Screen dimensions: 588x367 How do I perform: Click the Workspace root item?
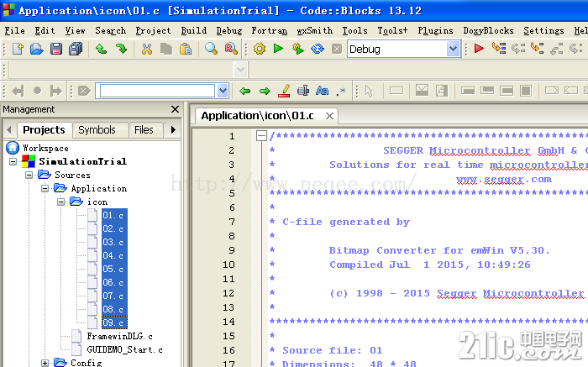tap(45, 148)
